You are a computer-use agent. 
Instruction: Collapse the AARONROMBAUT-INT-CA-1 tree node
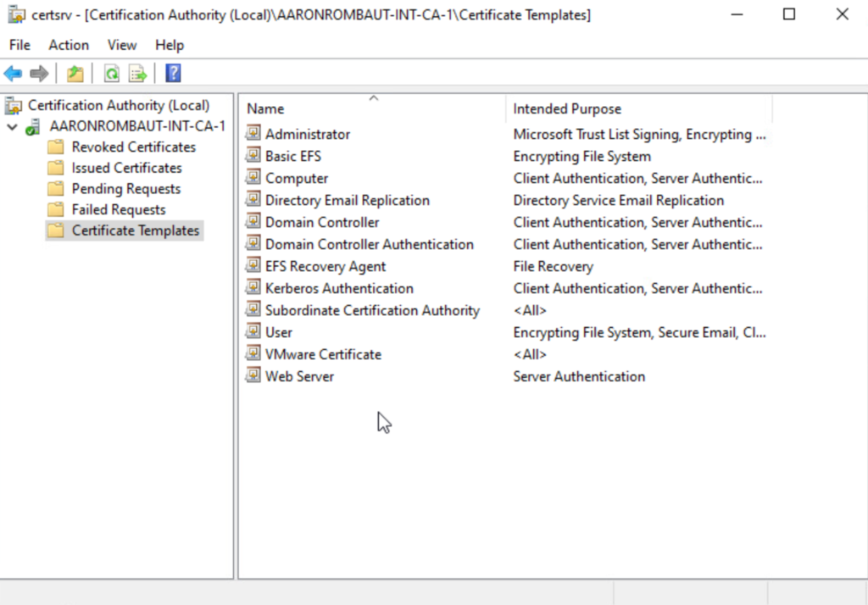point(12,127)
